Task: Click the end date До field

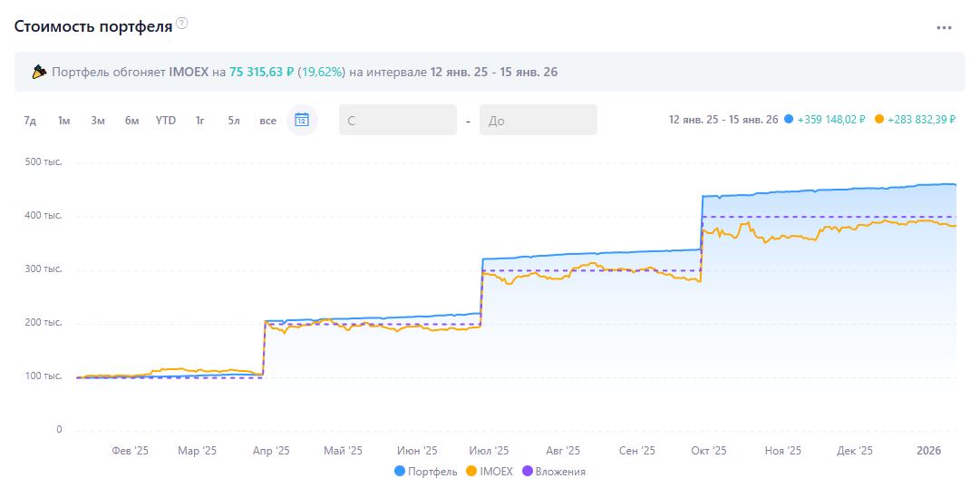Action: (x=539, y=121)
